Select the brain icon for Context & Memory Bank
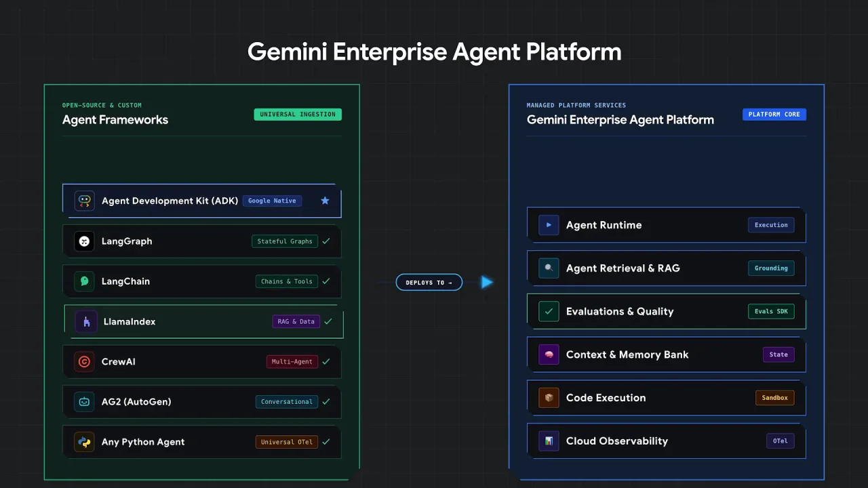This screenshot has height=488, width=868. coord(549,354)
